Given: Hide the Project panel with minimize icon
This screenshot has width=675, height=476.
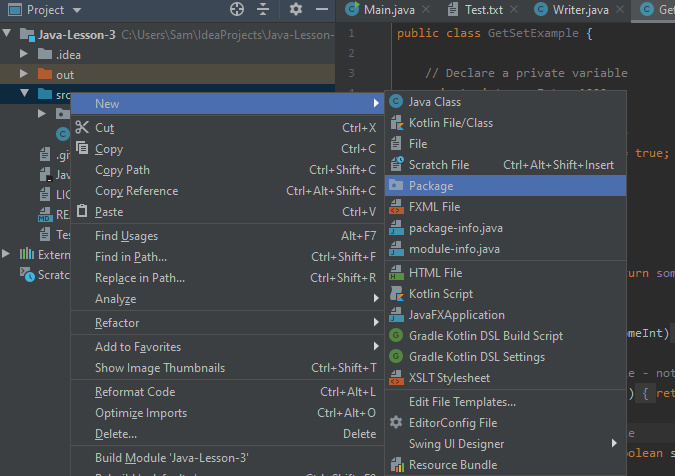Looking at the screenshot, I should pos(322,10).
